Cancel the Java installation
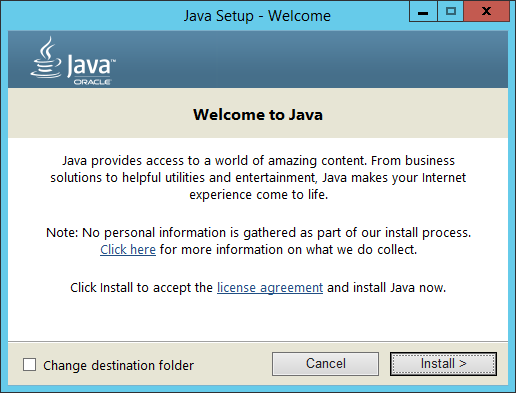Screen dimensions: 516x393 click(325, 364)
